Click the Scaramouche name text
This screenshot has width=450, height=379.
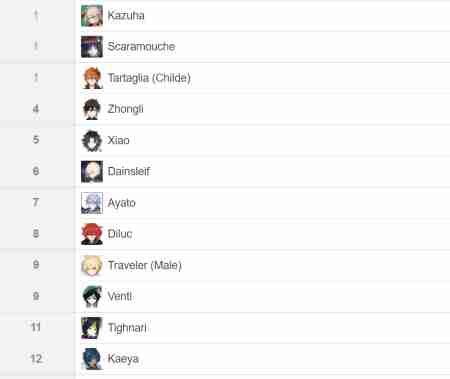141,46
